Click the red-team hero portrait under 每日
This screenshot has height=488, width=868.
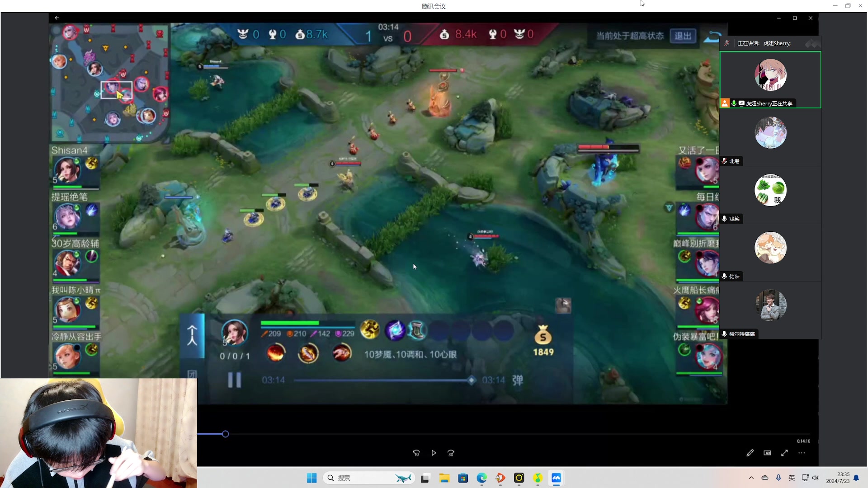[707, 217]
